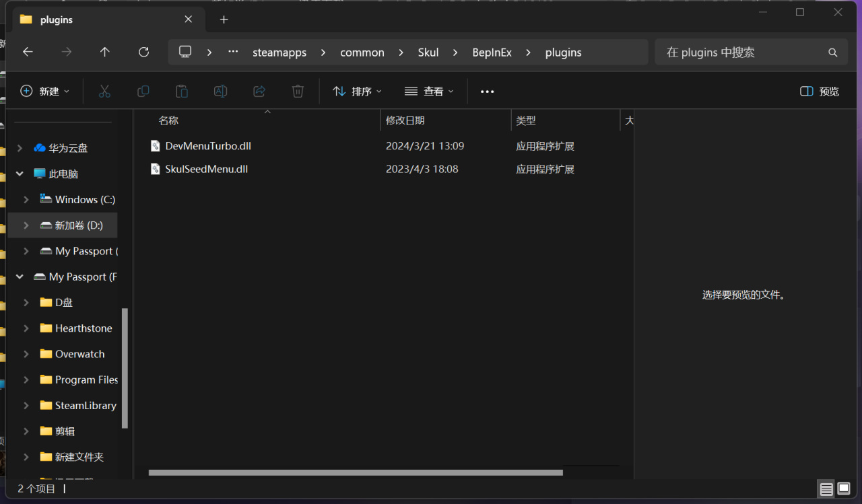Viewport: 862px width, 504px height.
Task: Click the PC monitor icon in address bar
Action: coord(185,52)
